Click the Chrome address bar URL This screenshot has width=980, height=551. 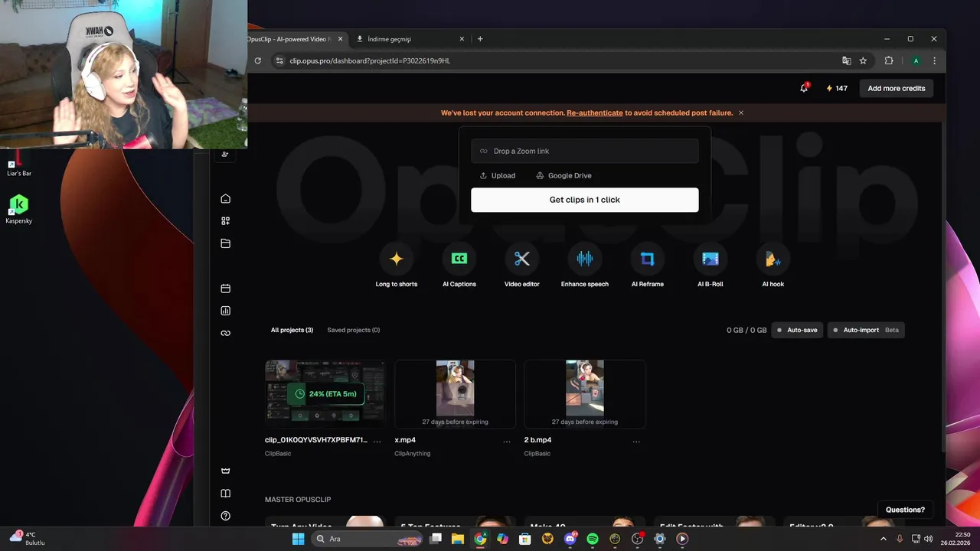click(x=370, y=60)
